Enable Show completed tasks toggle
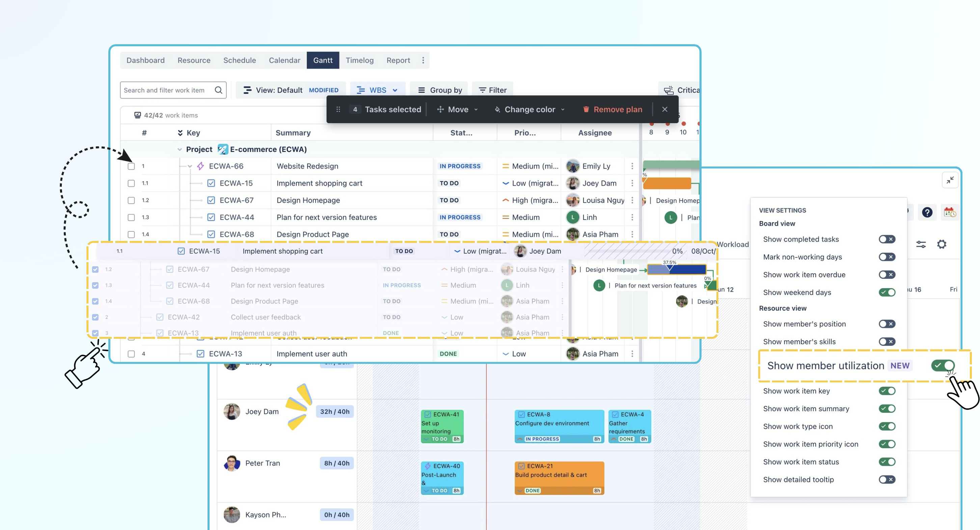980x530 pixels. click(x=887, y=239)
